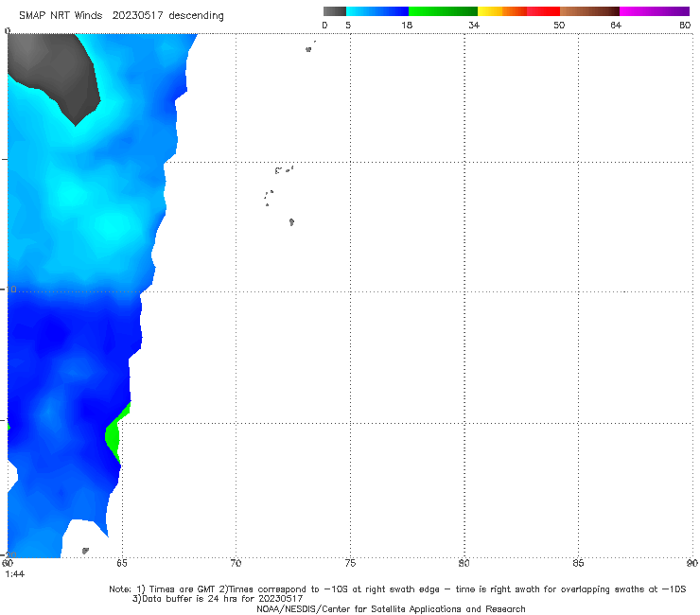Click the longitude label '85'

(x=578, y=563)
